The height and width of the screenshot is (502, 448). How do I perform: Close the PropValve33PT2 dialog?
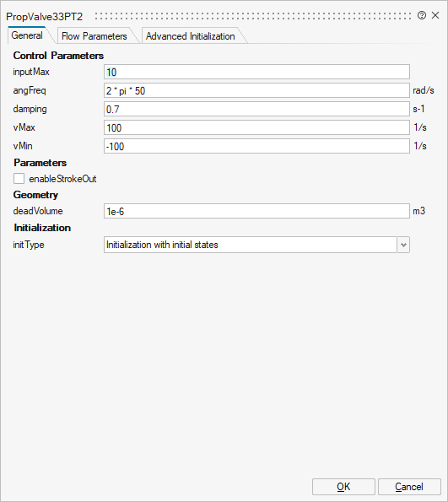[435, 15]
